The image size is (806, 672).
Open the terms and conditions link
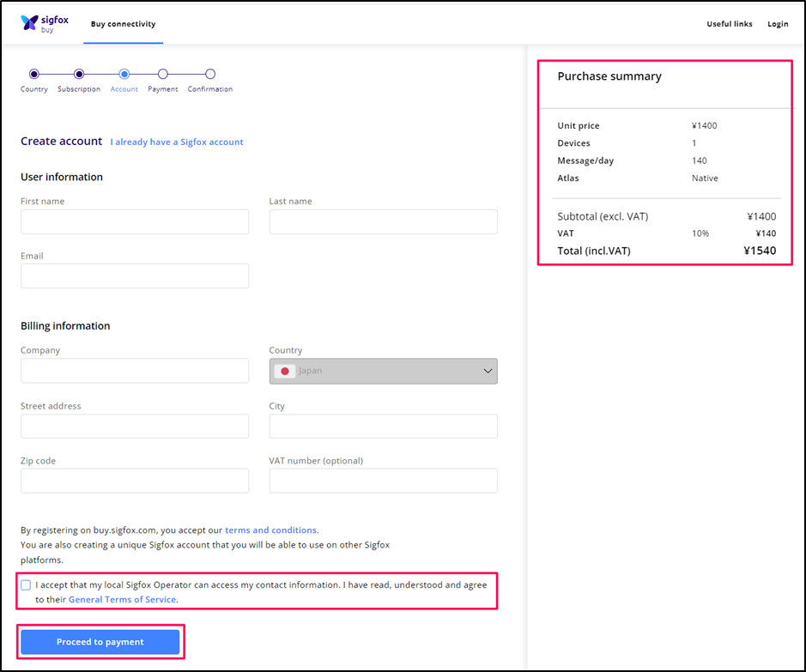click(x=271, y=530)
